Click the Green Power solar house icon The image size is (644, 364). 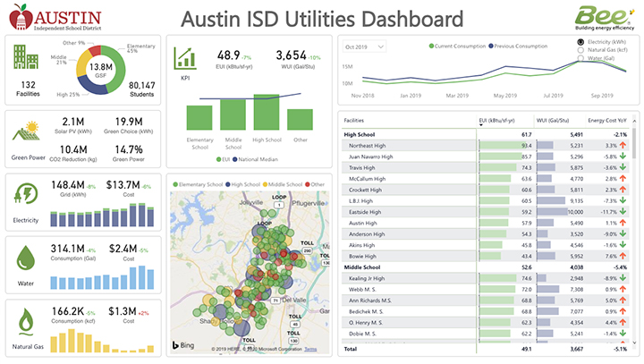[x=25, y=131]
